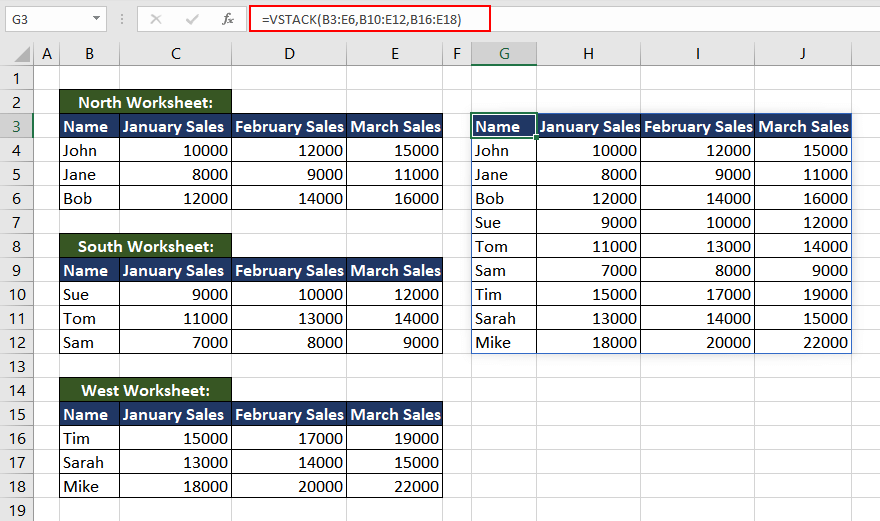Select cell B18 with 'Mike'

[x=89, y=486]
